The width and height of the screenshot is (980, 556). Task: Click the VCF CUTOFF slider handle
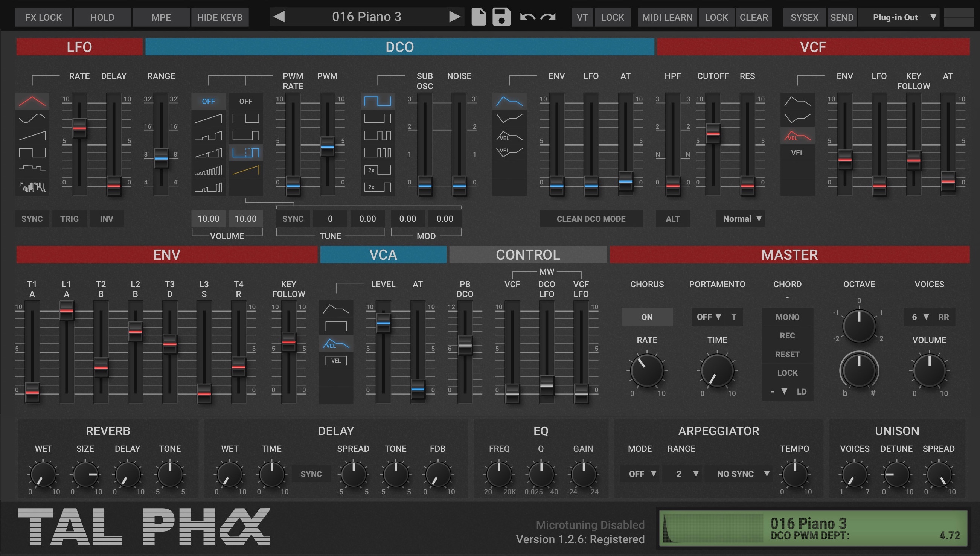coord(713,133)
